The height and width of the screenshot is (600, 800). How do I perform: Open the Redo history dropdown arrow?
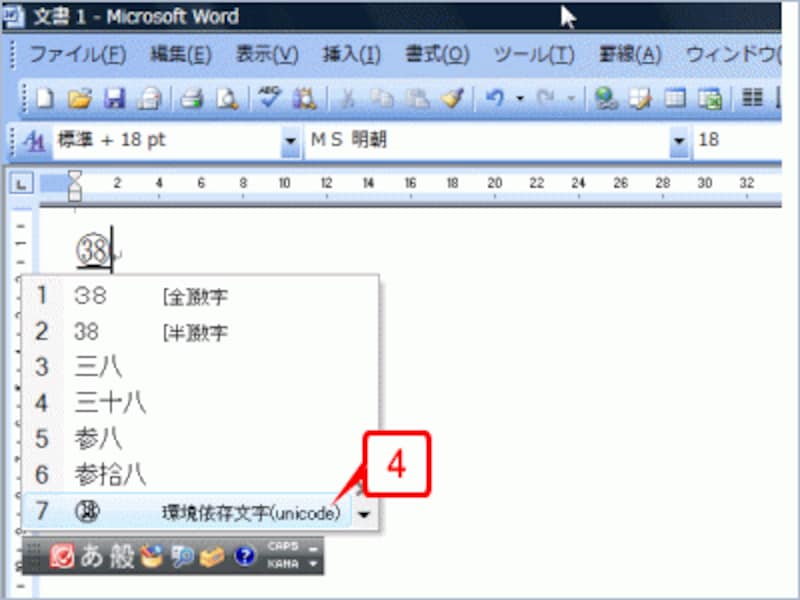571,98
